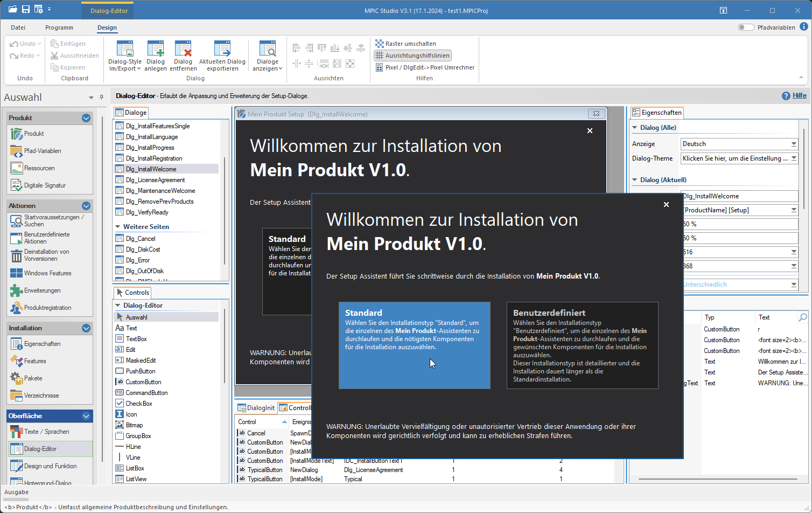Toggle Raster umschalten

pos(406,44)
